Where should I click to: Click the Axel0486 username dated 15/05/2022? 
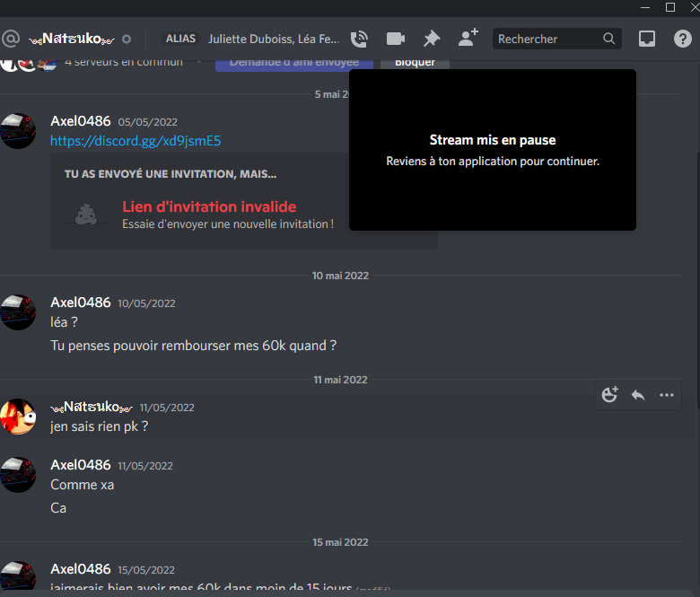click(81, 569)
